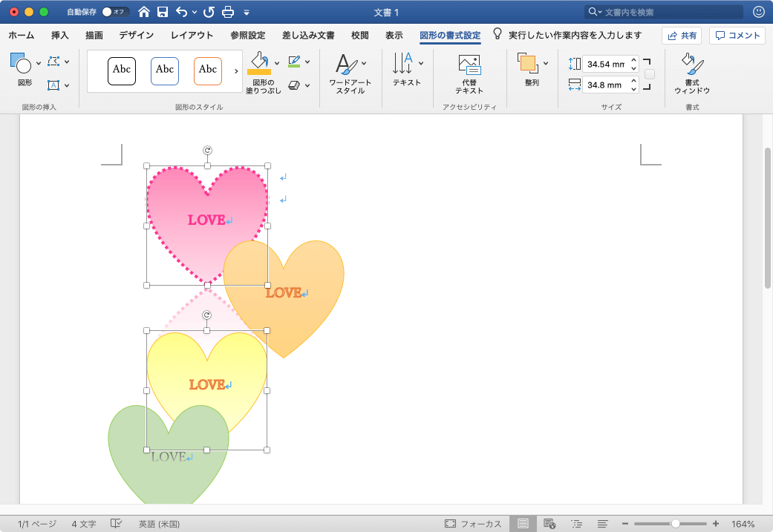Click the コメント button
Viewport: 773px width, 532px height.
pyautogui.click(x=737, y=36)
